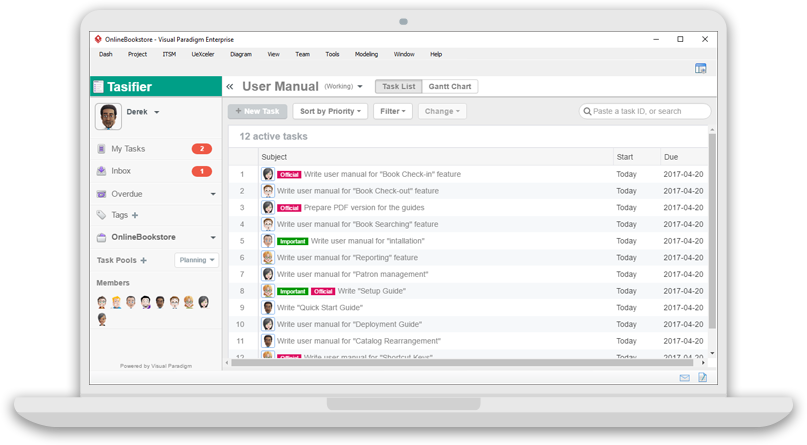Click the Official tag on task 3

pos(289,208)
